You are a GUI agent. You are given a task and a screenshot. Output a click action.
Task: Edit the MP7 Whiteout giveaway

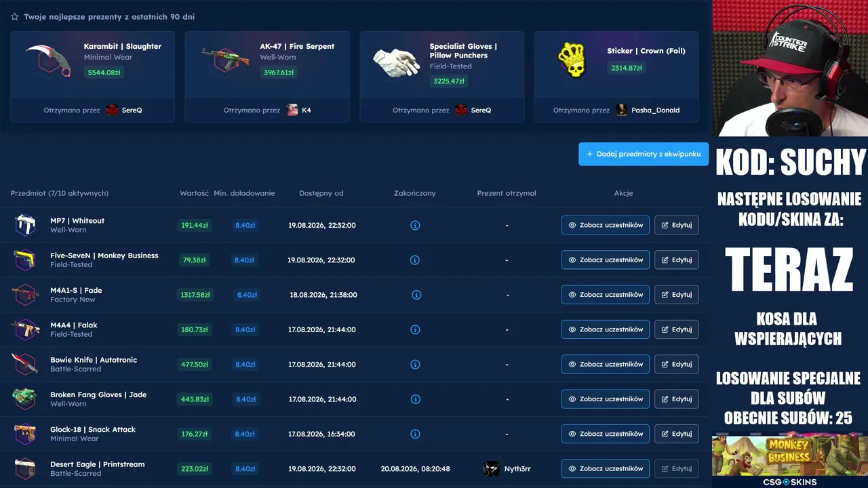pos(676,225)
